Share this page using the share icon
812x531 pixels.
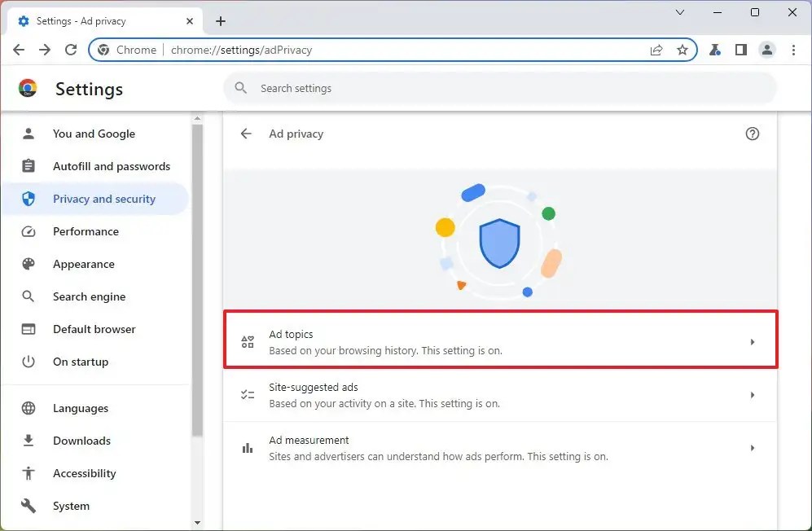click(656, 50)
